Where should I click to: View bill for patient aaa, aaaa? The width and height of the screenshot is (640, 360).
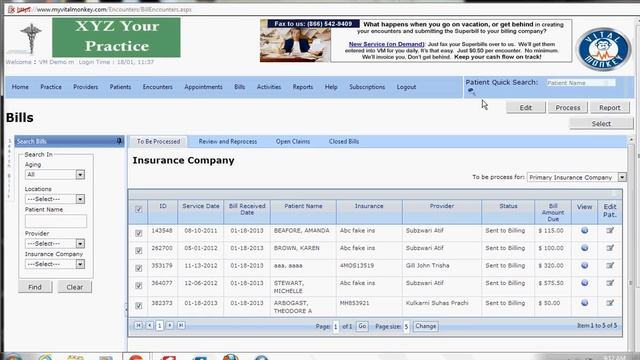click(584, 266)
